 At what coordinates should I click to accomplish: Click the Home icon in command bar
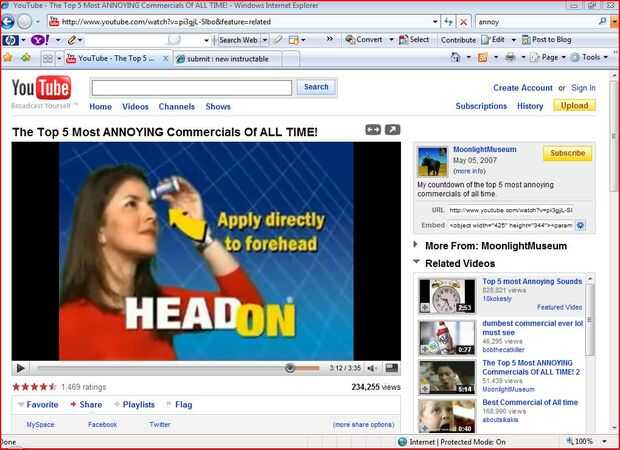pos(456,58)
